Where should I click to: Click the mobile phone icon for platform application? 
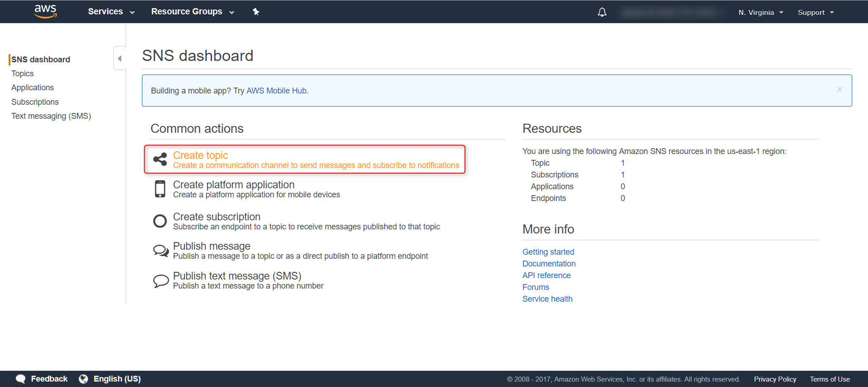pyautogui.click(x=160, y=189)
